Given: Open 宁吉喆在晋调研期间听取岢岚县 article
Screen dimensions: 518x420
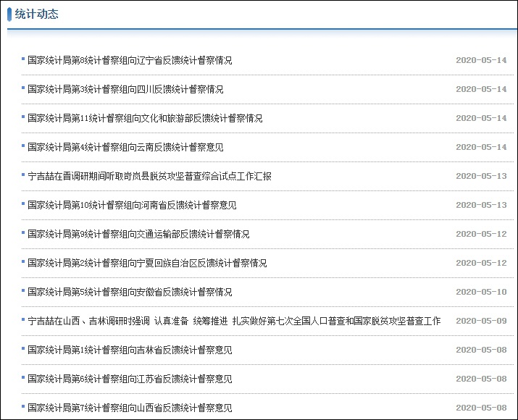Looking at the screenshot, I should tap(150, 176).
